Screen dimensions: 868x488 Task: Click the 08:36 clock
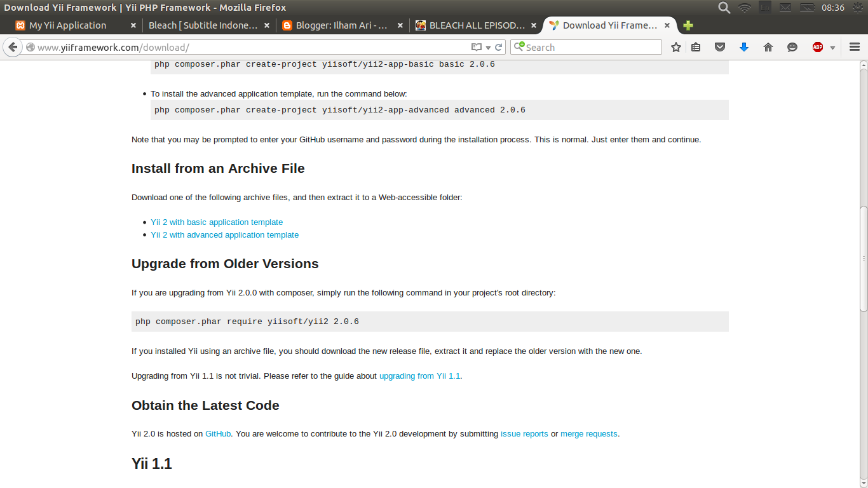(x=832, y=8)
